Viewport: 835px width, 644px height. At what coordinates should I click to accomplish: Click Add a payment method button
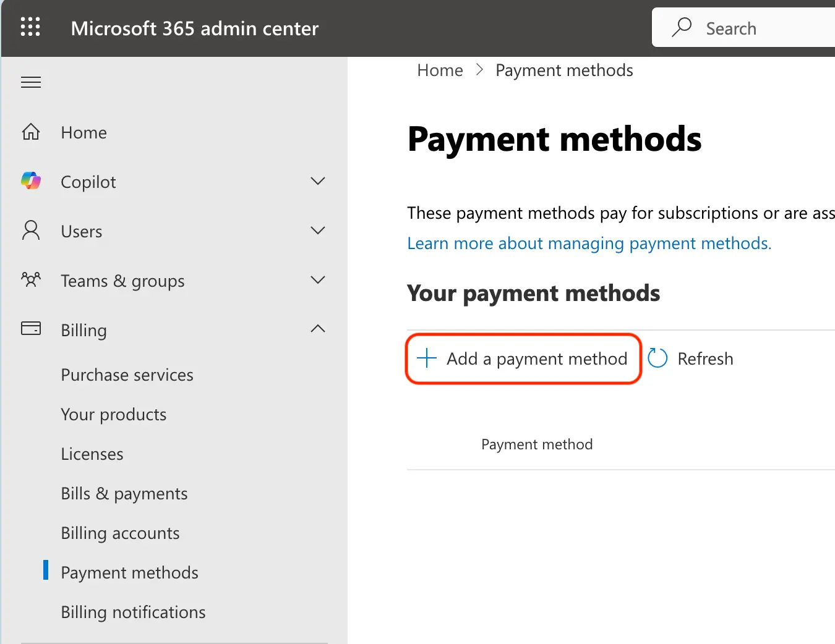[x=523, y=359]
